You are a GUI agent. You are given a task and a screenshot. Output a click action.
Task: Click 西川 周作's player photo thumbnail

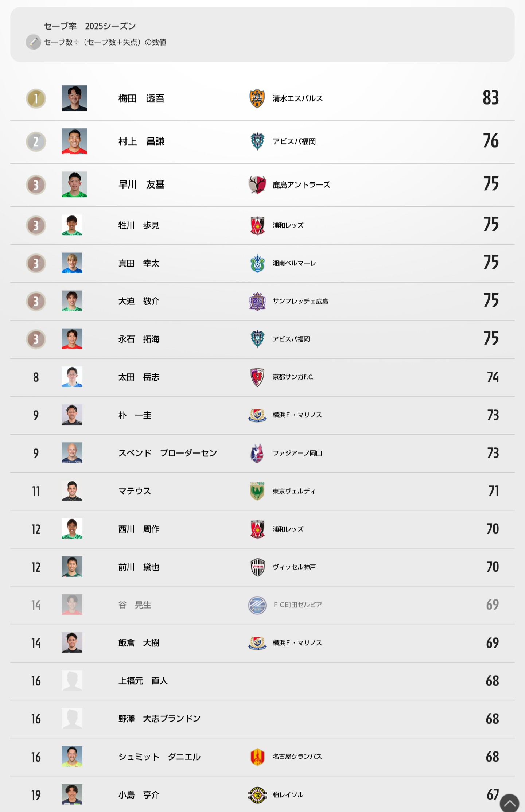72,529
